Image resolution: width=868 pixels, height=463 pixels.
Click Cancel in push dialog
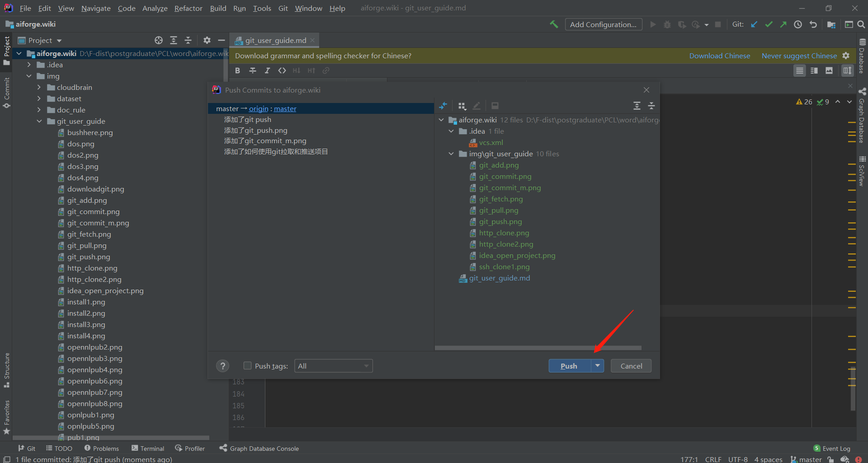point(631,366)
